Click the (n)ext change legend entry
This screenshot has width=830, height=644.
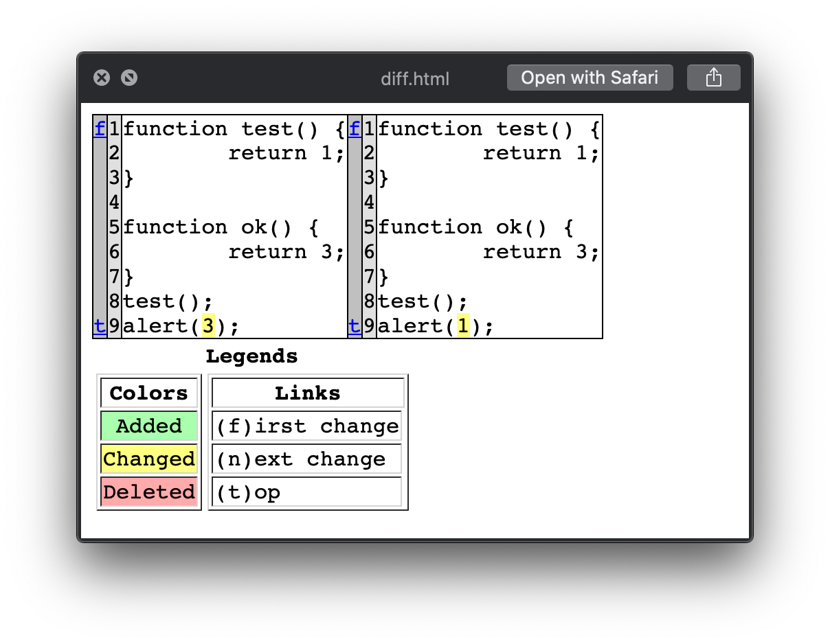point(307,459)
